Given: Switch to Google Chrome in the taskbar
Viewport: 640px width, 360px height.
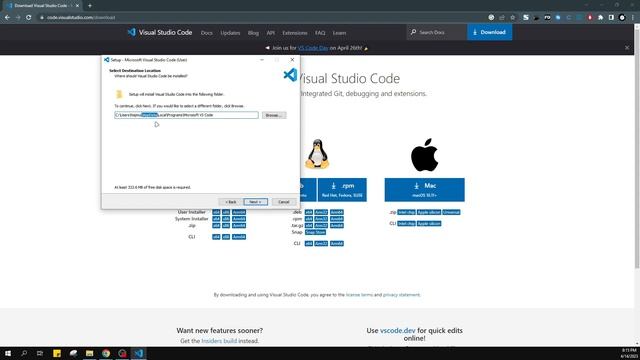Looking at the screenshot, I should (x=106, y=353).
